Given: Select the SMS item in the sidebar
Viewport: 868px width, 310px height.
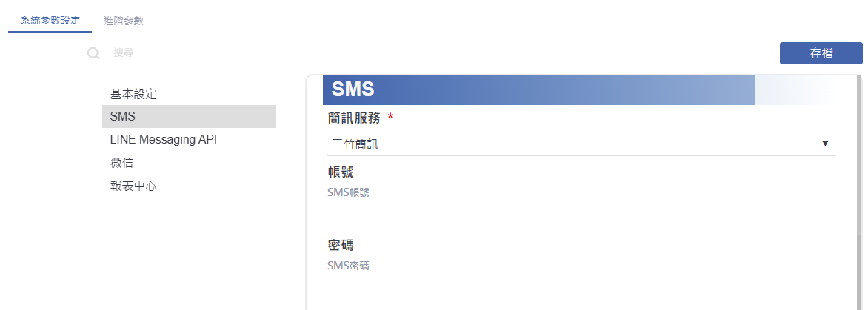Looking at the screenshot, I should (x=189, y=117).
